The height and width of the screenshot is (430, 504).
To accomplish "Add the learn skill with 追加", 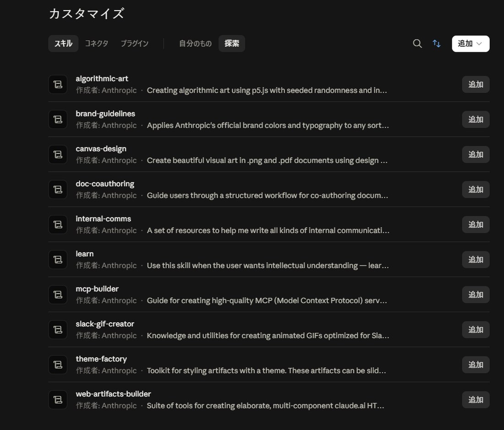I will (x=476, y=259).
